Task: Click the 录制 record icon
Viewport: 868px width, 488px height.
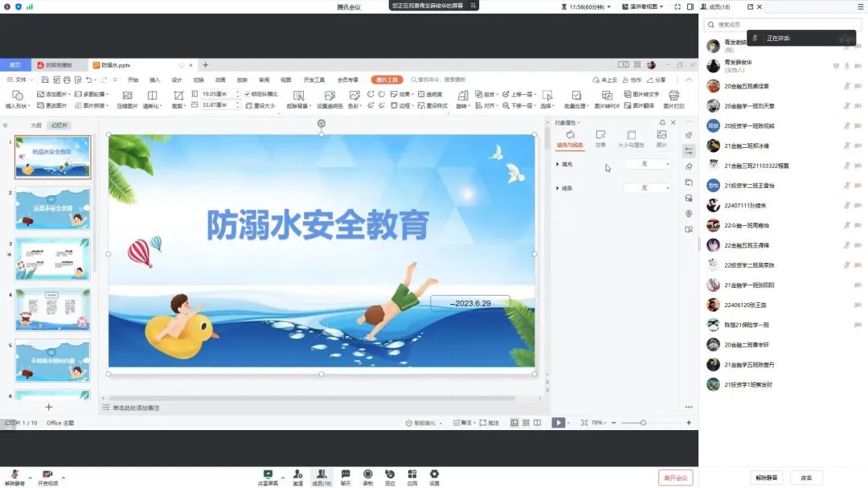Action: (367, 474)
